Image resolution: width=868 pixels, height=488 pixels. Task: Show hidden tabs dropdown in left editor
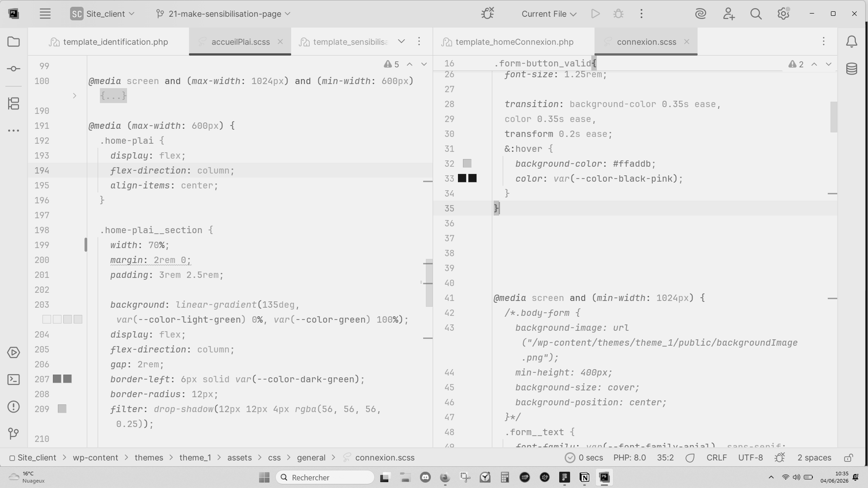(x=401, y=41)
